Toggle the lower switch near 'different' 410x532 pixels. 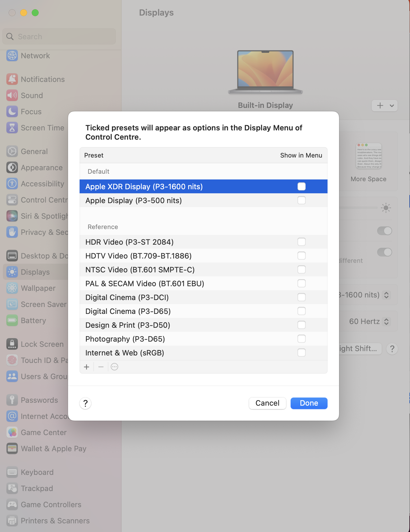pos(385,252)
